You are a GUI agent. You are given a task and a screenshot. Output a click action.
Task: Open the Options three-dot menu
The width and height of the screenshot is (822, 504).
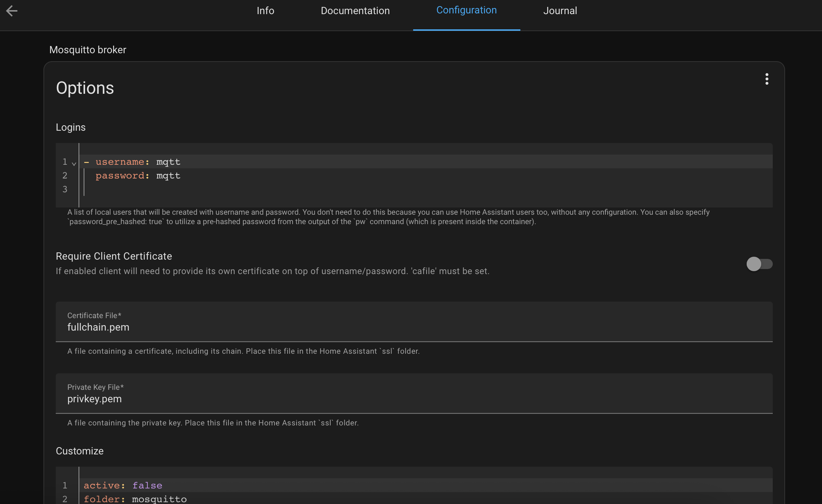click(x=767, y=79)
